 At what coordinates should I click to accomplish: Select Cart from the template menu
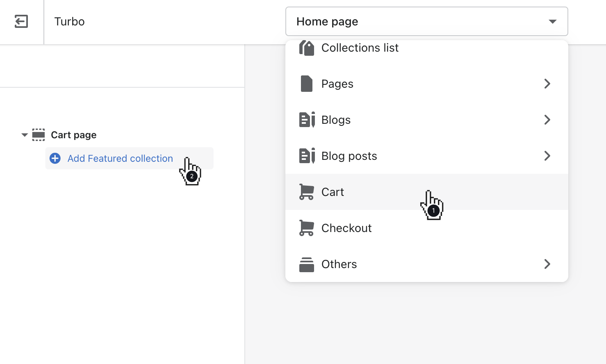[x=333, y=192]
